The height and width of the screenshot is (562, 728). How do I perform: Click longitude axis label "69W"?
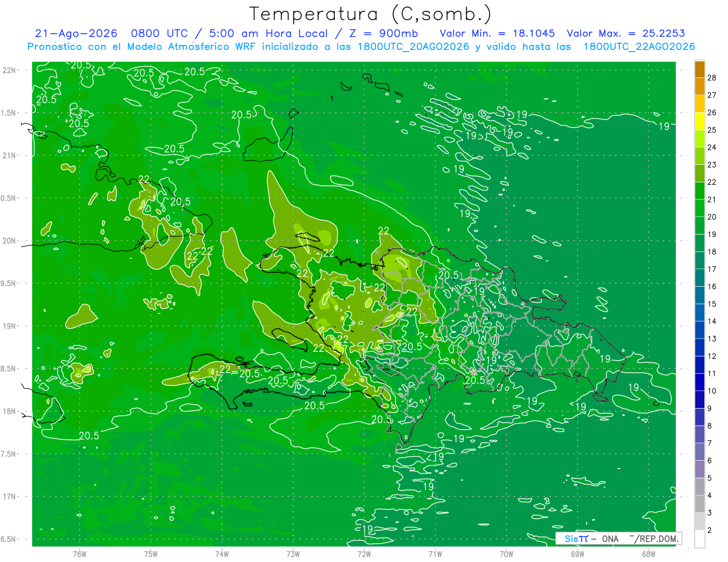pos(578,554)
